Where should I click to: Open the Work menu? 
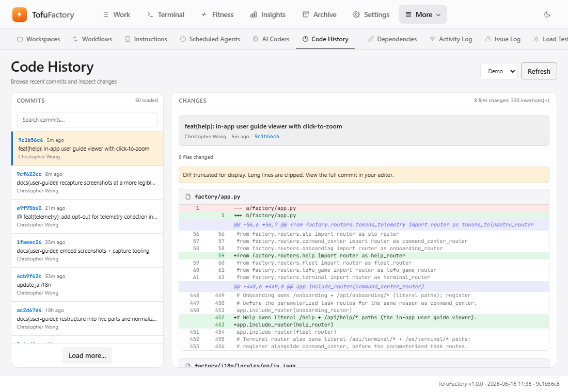coord(116,14)
